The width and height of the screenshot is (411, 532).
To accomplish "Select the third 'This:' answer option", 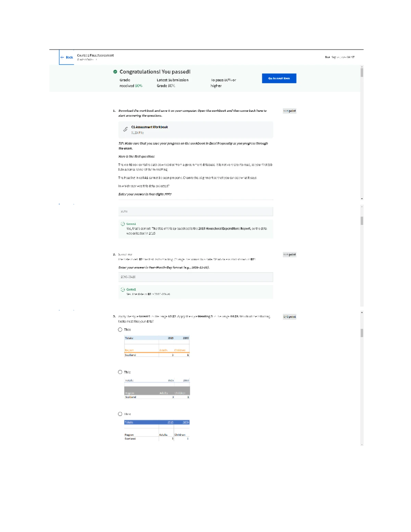I will pos(120,413).
